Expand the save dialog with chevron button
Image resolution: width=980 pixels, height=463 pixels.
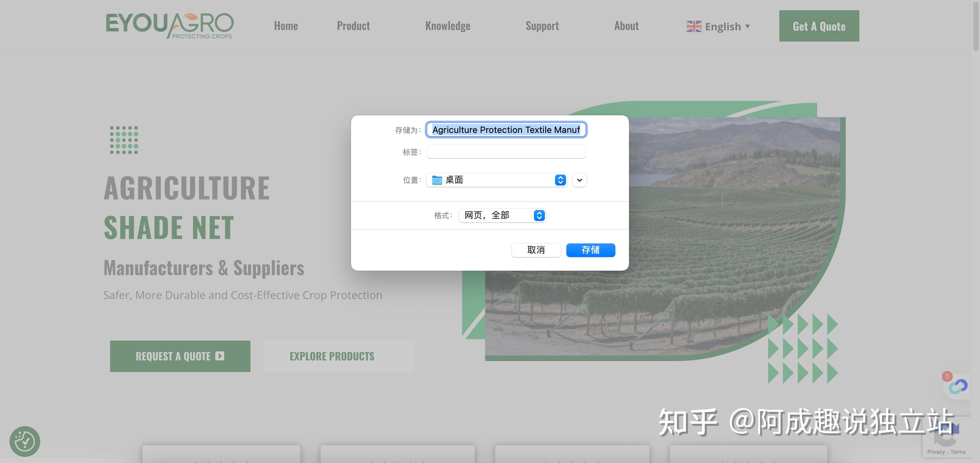pos(579,180)
